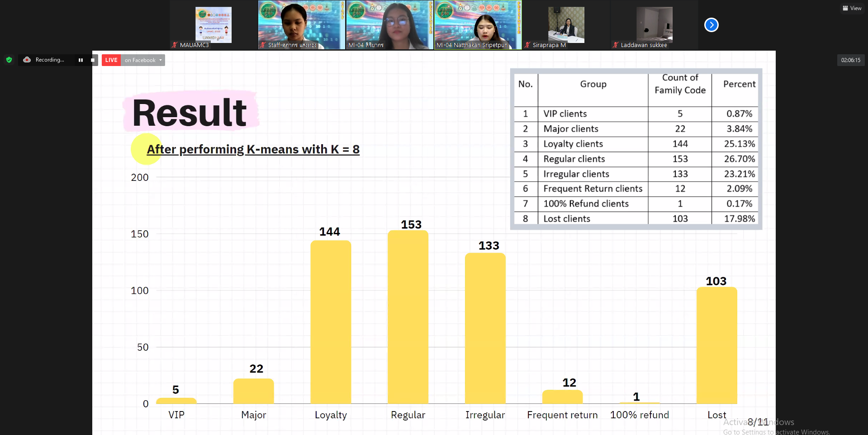Click the 17.98% percent cell

[x=736, y=218]
